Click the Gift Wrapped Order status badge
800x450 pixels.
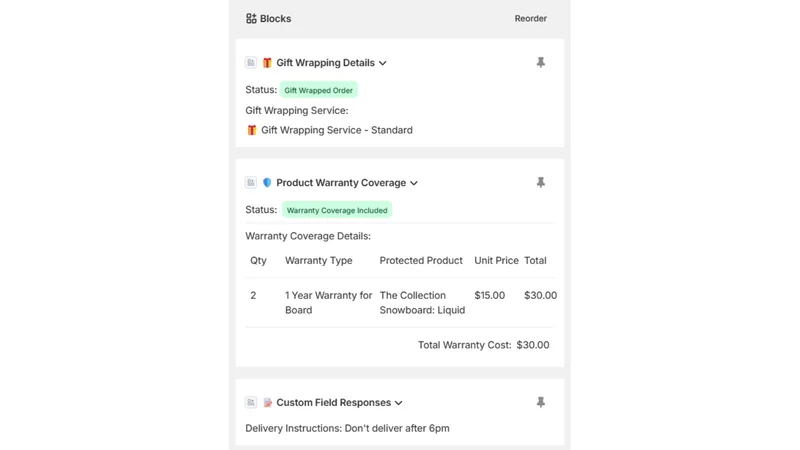(x=318, y=90)
